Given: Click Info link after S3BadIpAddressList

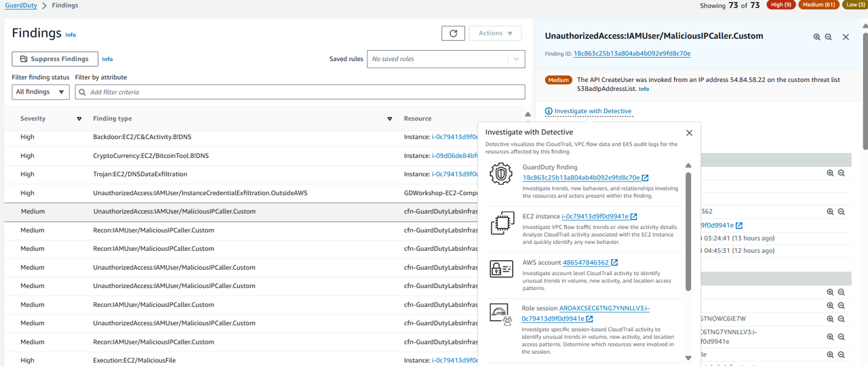Looking at the screenshot, I should click(x=644, y=89).
